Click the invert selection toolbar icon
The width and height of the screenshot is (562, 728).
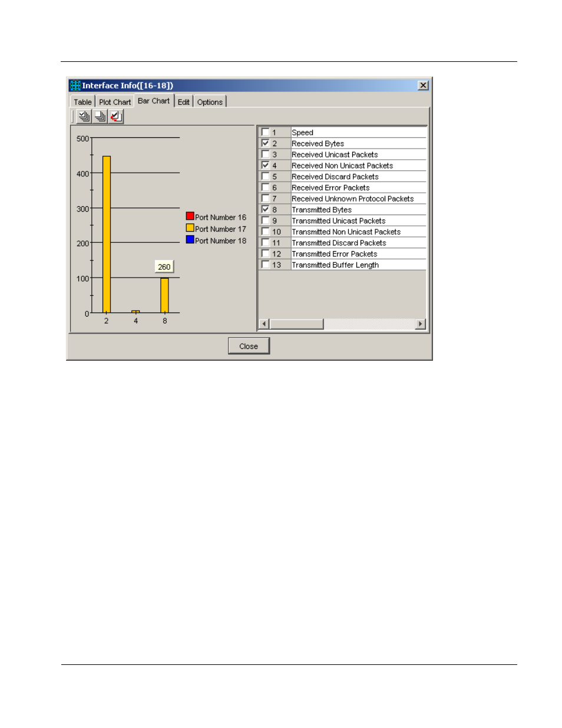click(116, 117)
